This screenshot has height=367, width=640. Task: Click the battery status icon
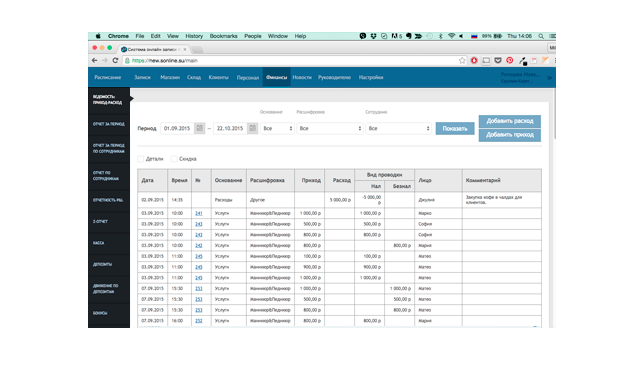[x=498, y=36]
